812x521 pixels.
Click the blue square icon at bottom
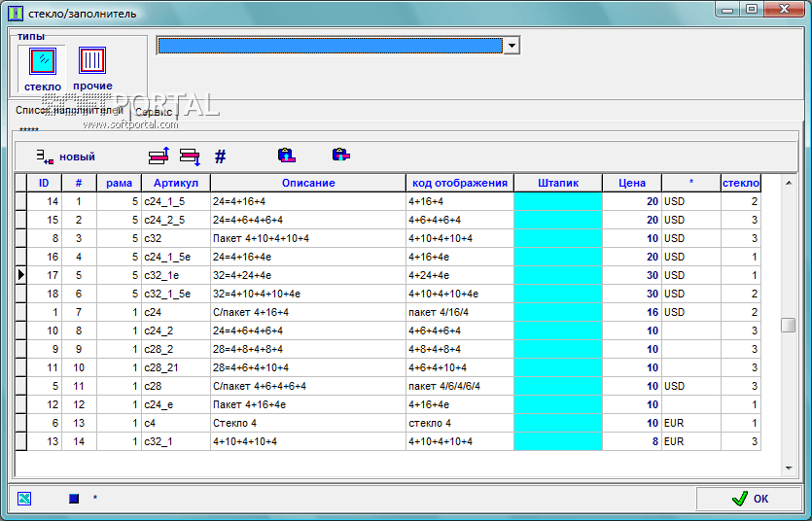click(x=74, y=499)
